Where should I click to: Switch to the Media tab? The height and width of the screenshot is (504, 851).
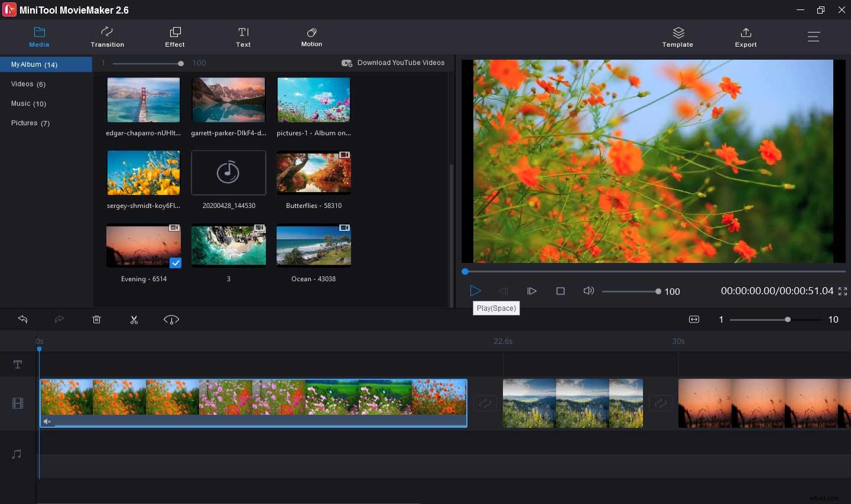(39, 37)
